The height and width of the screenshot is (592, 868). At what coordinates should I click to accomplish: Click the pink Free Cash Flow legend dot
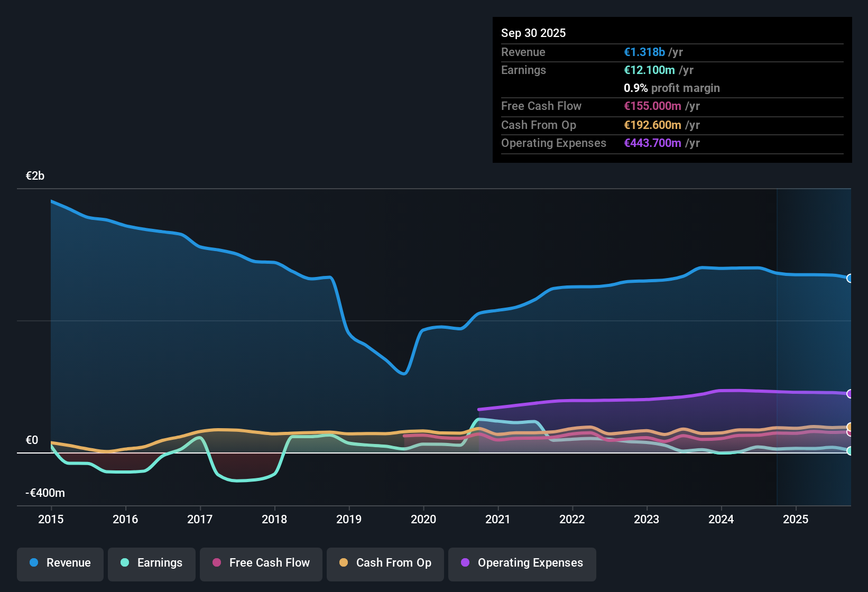pyautogui.click(x=216, y=563)
